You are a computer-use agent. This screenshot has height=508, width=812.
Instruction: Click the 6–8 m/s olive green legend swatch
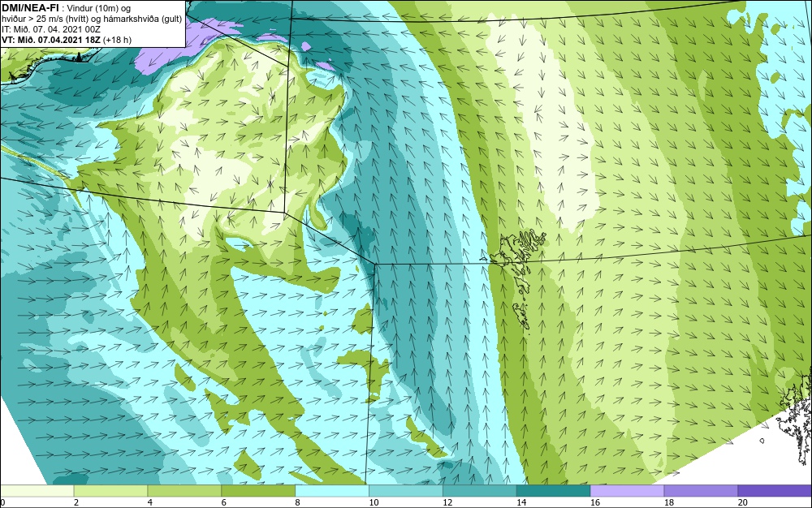[x=258, y=491]
